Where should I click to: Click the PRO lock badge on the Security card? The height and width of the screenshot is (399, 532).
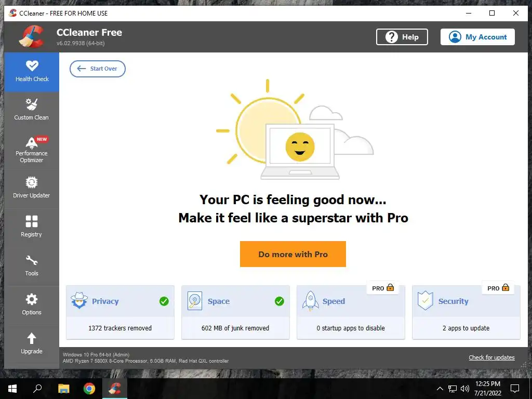(498, 288)
